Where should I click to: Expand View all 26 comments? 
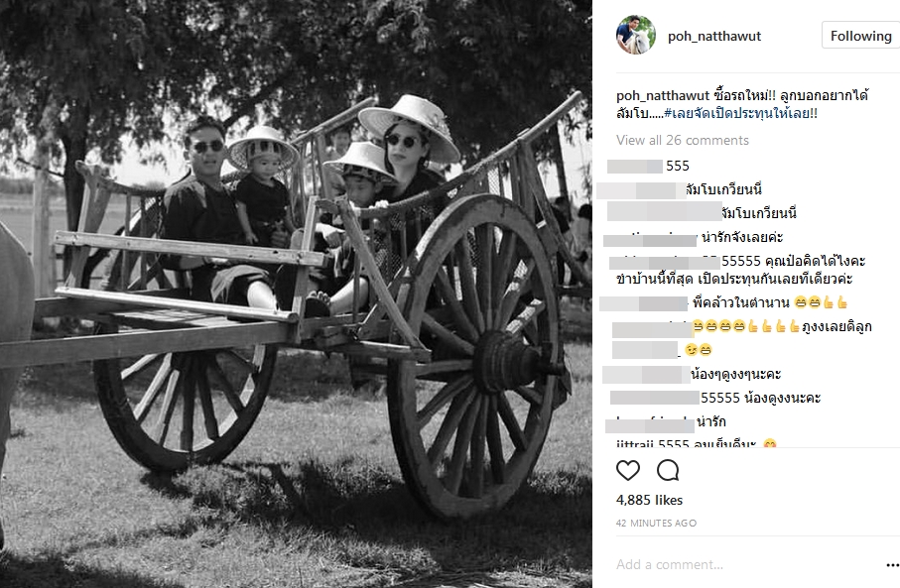point(683,140)
